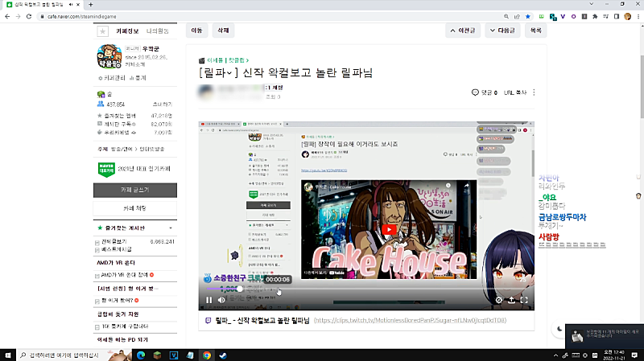Image resolution: width=644 pixels, height=361 pixels.
Task: Open Steam from the taskbar
Action: [x=223, y=355]
